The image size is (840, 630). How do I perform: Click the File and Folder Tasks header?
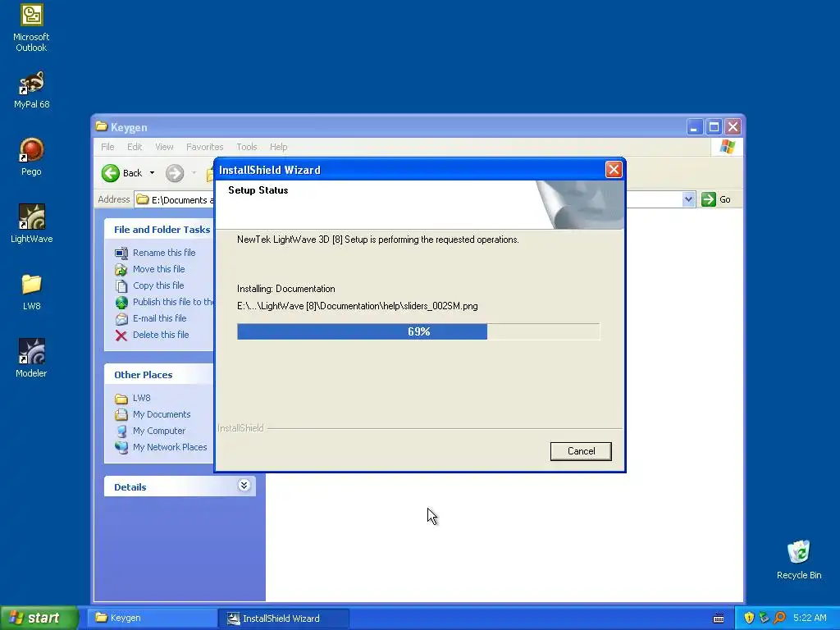pyautogui.click(x=162, y=230)
